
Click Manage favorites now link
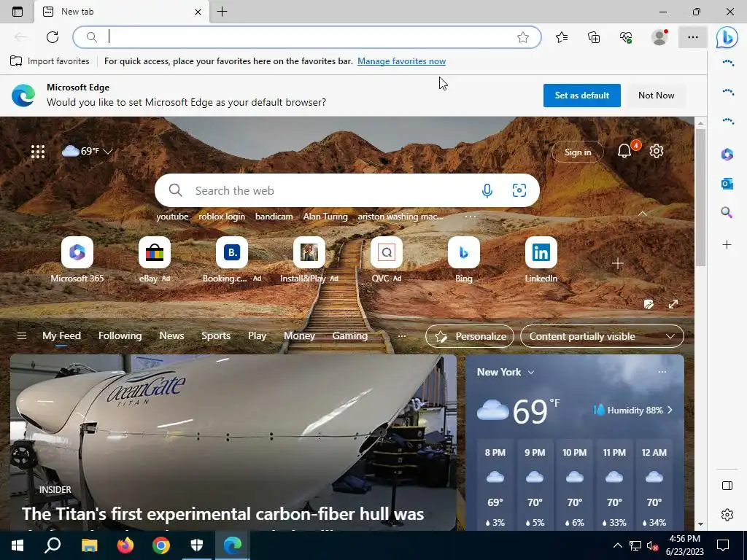pos(401,61)
